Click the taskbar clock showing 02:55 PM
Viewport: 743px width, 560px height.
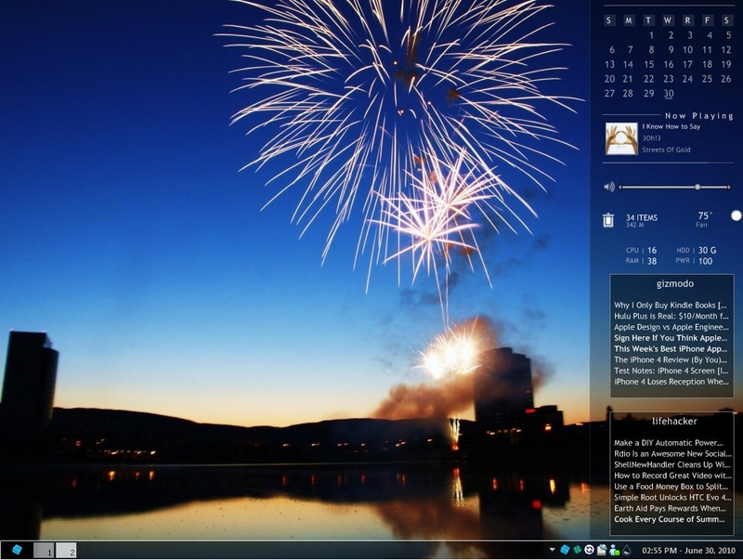(x=688, y=551)
